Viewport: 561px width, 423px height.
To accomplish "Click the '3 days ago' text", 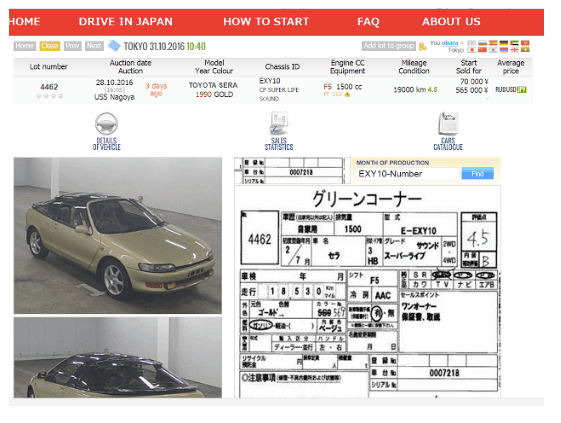I will (x=156, y=89).
